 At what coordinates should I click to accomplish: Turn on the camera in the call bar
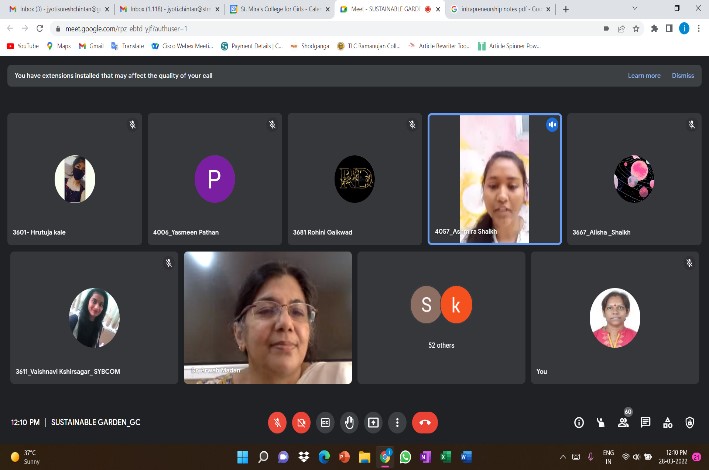pyautogui.click(x=301, y=422)
